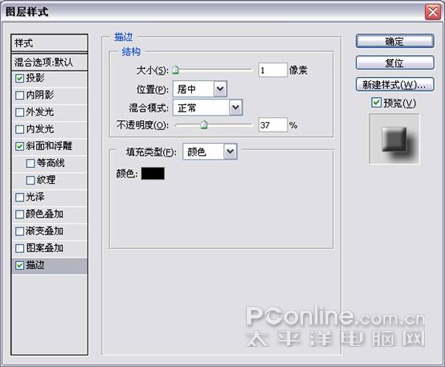Enable the 颜色叠加 checkbox
This screenshot has height=367, width=445.
pyautogui.click(x=19, y=214)
